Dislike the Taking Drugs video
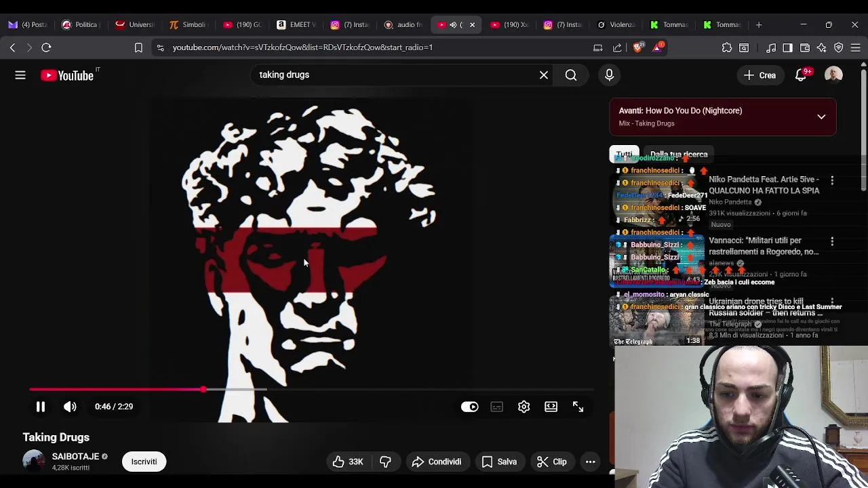Viewport: 868px width, 488px height. pyautogui.click(x=385, y=462)
